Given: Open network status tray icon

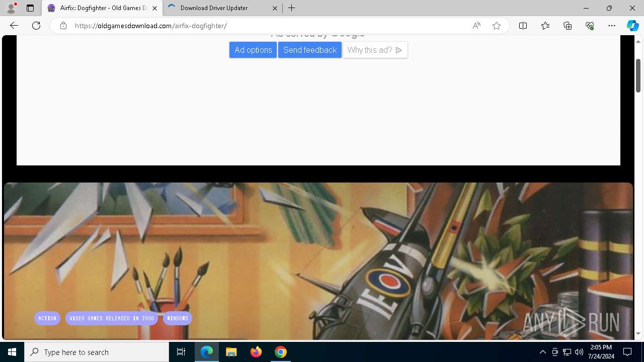Looking at the screenshot, I should pyautogui.click(x=567, y=352).
